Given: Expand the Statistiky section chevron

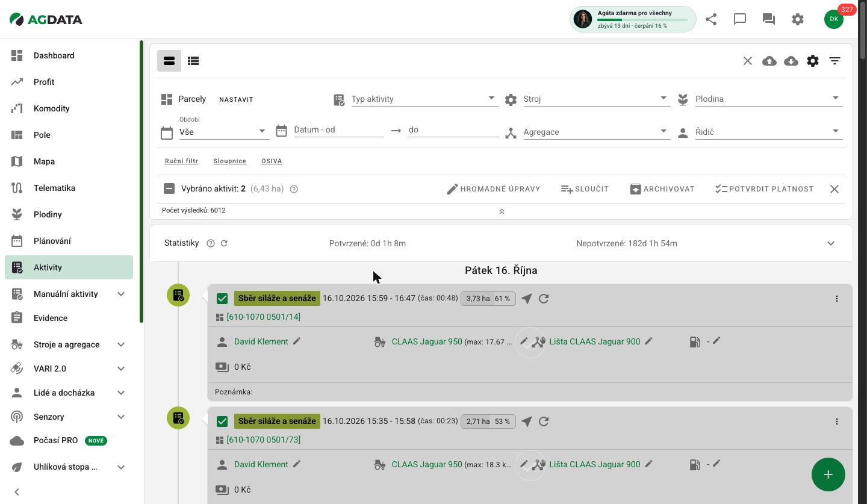Looking at the screenshot, I should pyautogui.click(x=831, y=243).
